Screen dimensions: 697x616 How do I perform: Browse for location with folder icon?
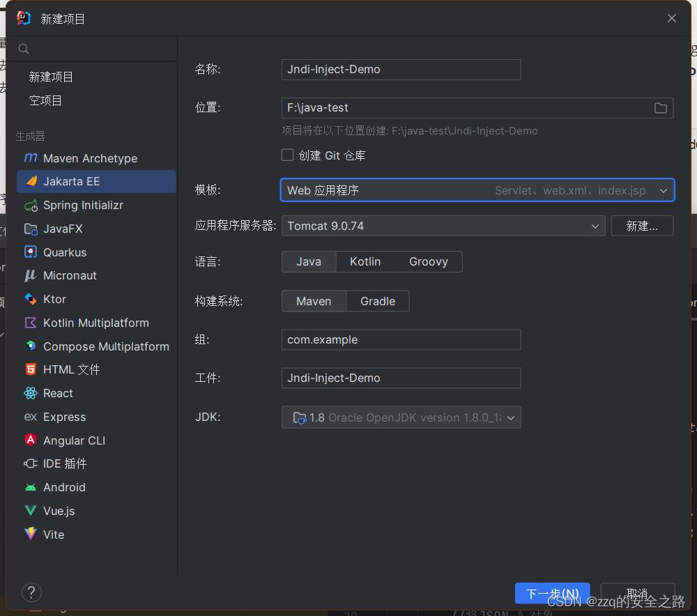661,108
